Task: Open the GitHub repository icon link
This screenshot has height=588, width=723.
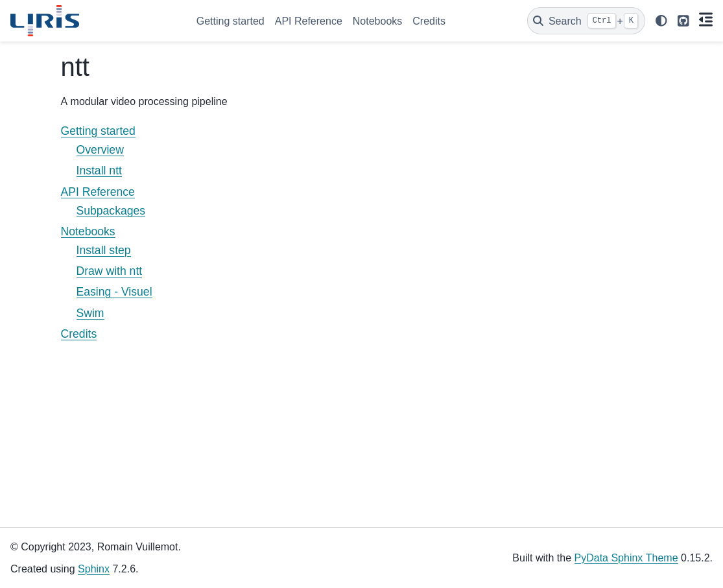Action: [x=683, y=21]
